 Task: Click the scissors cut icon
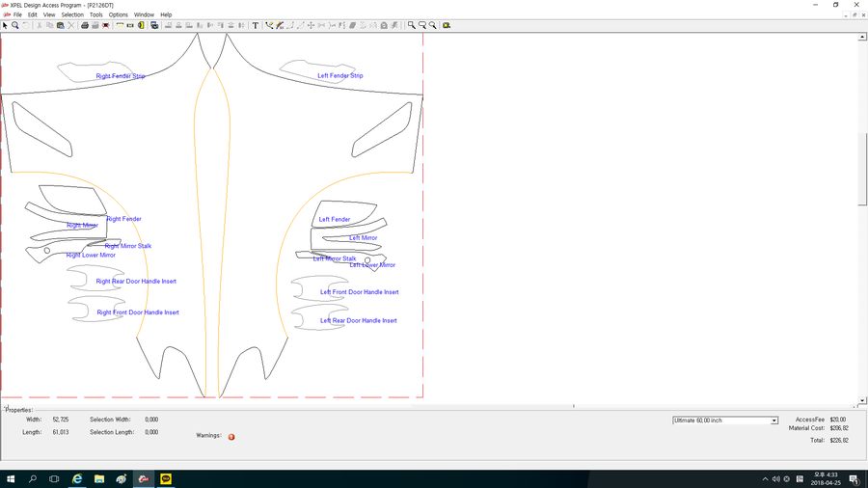40,25
